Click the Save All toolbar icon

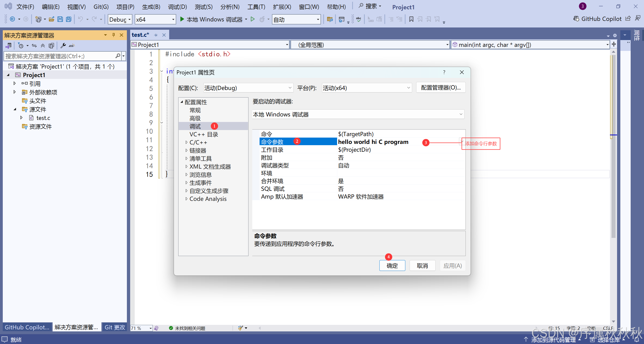68,19
